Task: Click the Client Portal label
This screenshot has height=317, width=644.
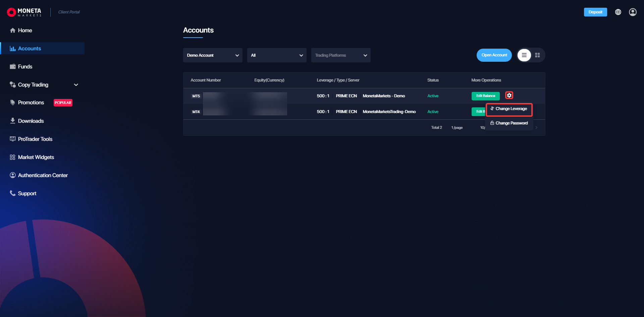Action: 69,12
